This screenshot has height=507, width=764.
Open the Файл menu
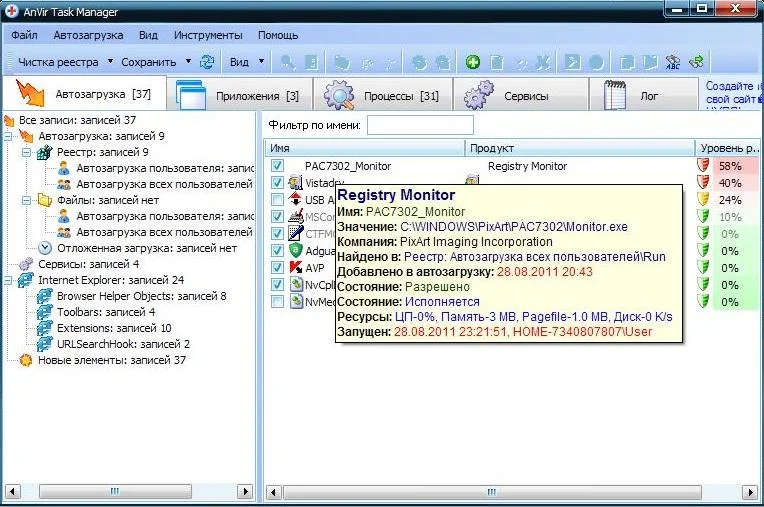[24, 35]
